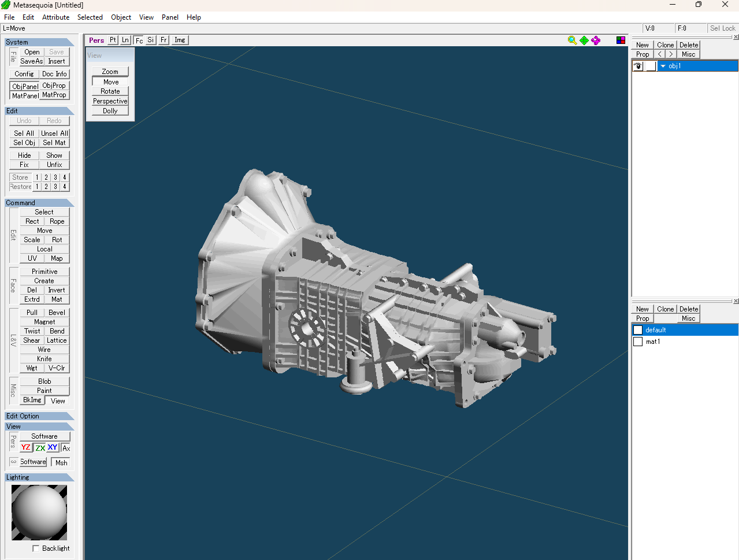This screenshot has height=560, width=739.
Task: Click the lighting direction sphere
Action: (39, 513)
